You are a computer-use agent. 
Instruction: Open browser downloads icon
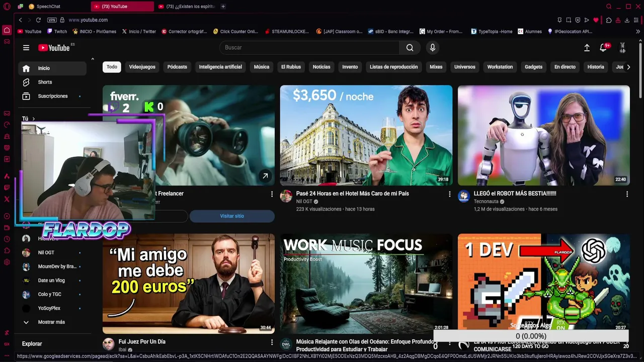pyautogui.click(x=627, y=20)
